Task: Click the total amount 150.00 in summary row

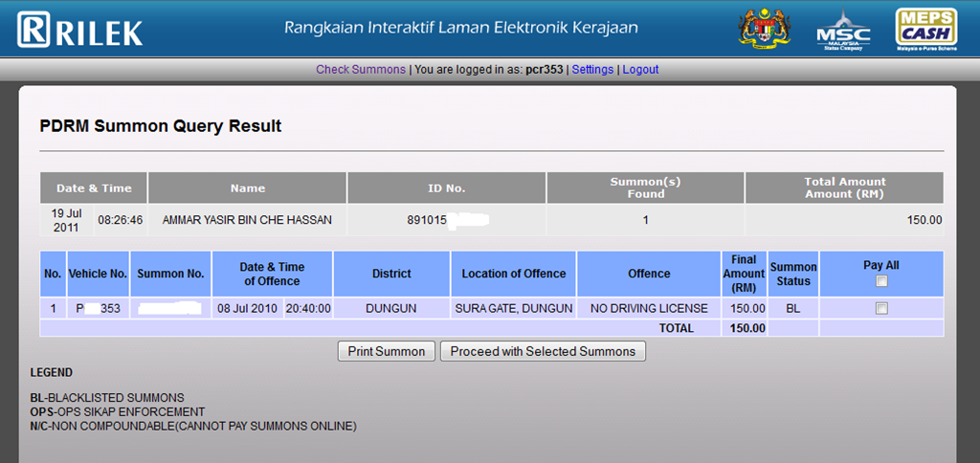Action: [x=924, y=220]
